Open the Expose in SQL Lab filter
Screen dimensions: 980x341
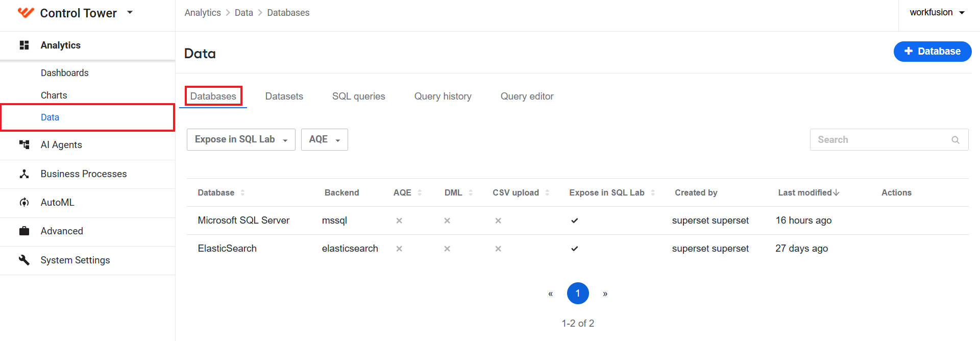tap(241, 139)
